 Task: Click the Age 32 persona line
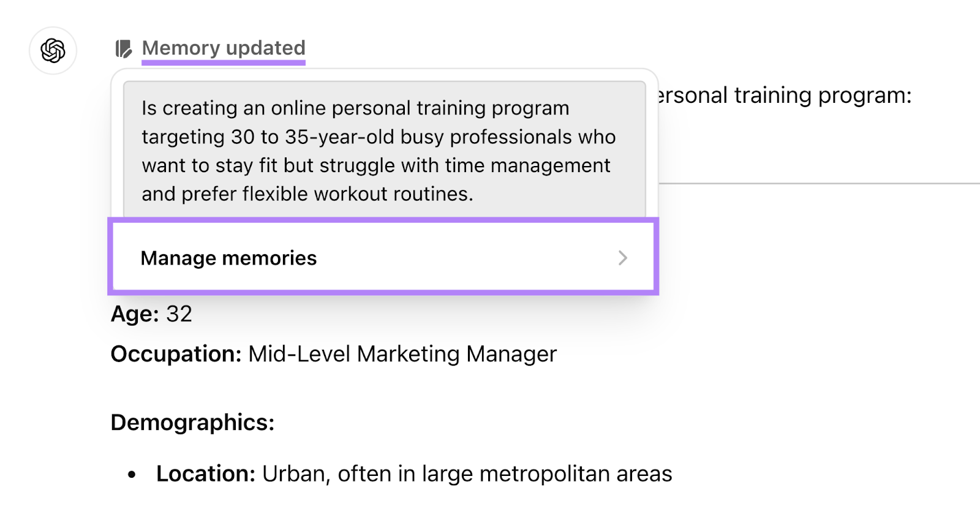pyautogui.click(x=151, y=314)
